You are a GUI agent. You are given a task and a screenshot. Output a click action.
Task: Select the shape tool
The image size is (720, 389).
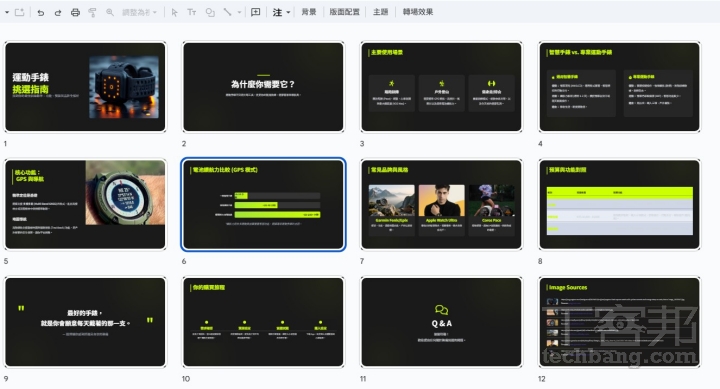pos(210,12)
